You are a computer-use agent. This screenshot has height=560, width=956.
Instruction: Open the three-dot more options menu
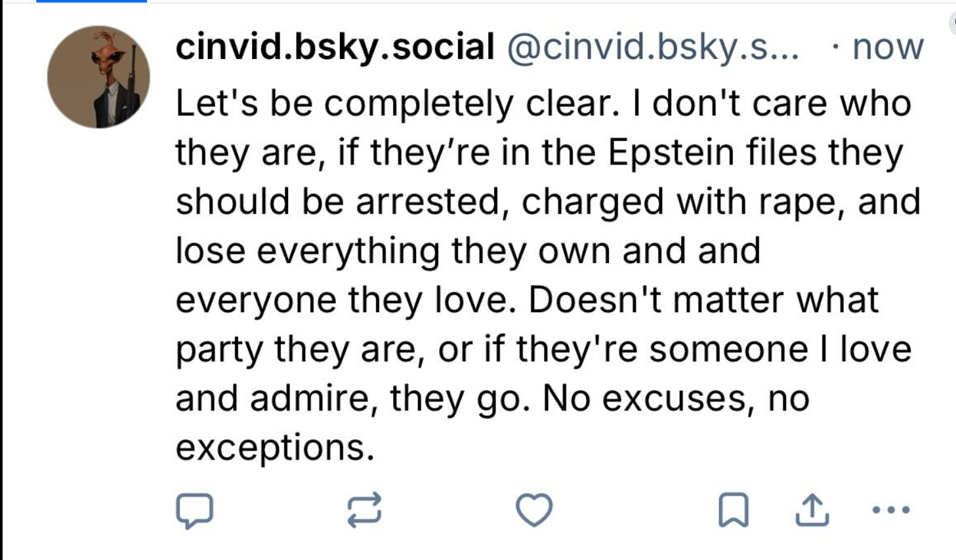(x=892, y=510)
